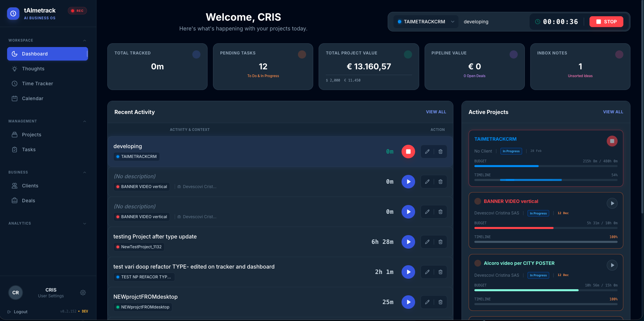Open the Pending Tasks card

pyautogui.click(x=263, y=67)
